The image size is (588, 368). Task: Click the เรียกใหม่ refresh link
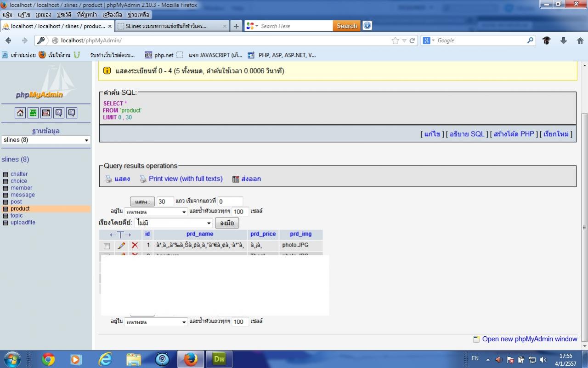pos(556,134)
